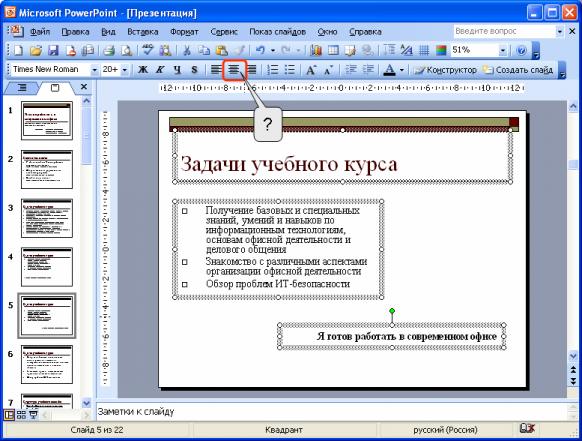The height and width of the screenshot is (441, 582).
Task: Insert a chart using the toolbar icon
Action: pos(315,50)
